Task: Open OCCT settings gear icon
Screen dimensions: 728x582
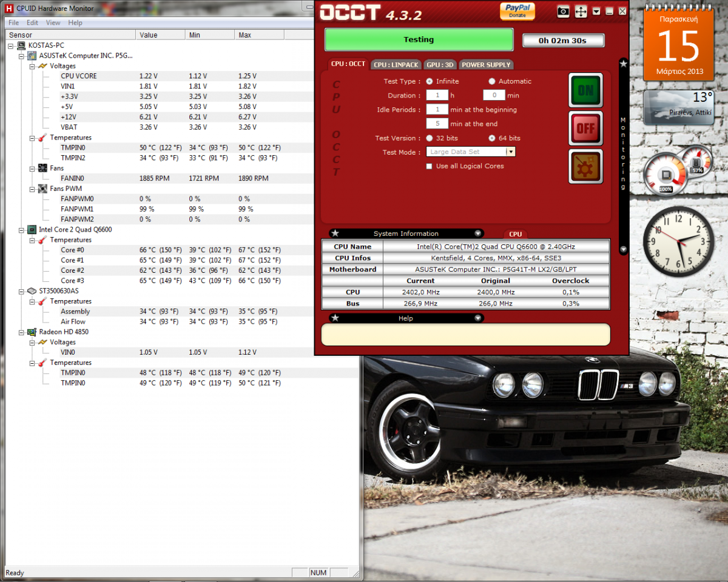Action: [x=585, y=166]
